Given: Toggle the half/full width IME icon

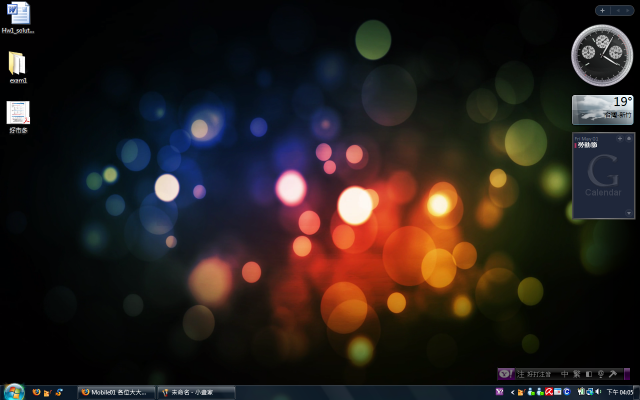Looking at the screenshot, I should click(589, 374).
